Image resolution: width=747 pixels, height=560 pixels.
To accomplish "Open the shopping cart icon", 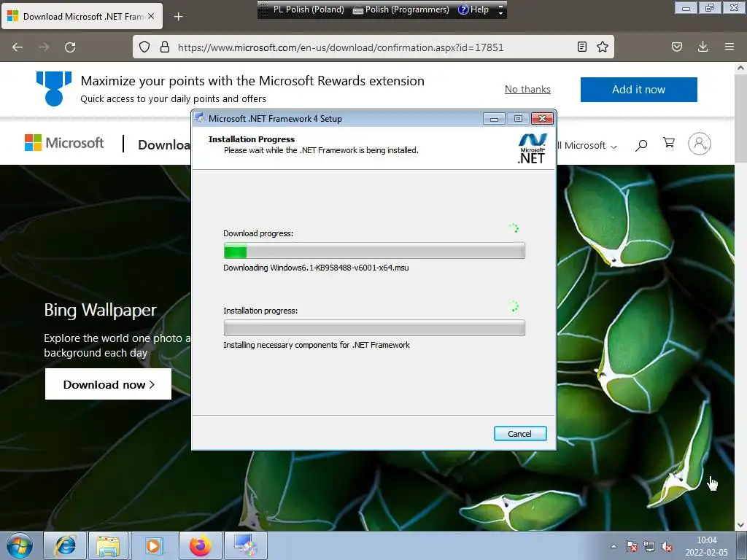I will [669, 142].
